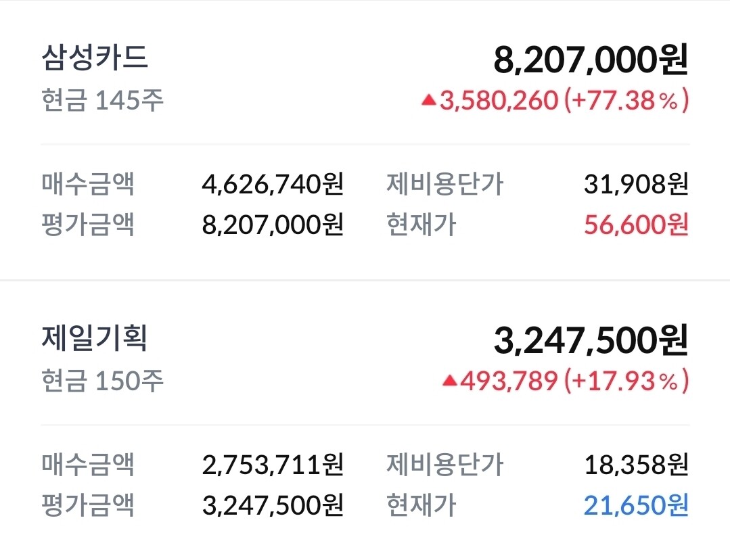Viewport: 730px width, 560px height.
Task: Click 삼성카드 제비용단가 31,908원
Action: pos(636,184)
